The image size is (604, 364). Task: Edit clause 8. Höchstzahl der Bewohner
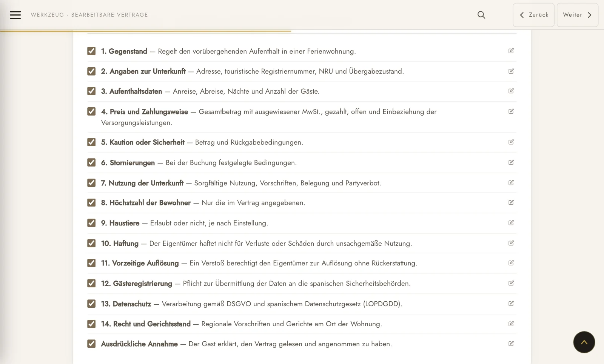[x=511, y=202]
